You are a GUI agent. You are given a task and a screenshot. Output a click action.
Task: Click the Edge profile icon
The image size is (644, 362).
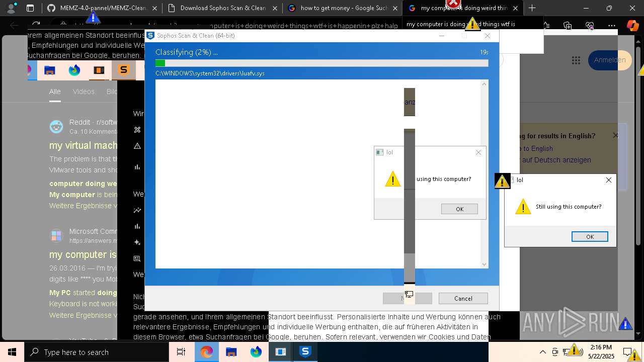(11, 8)
